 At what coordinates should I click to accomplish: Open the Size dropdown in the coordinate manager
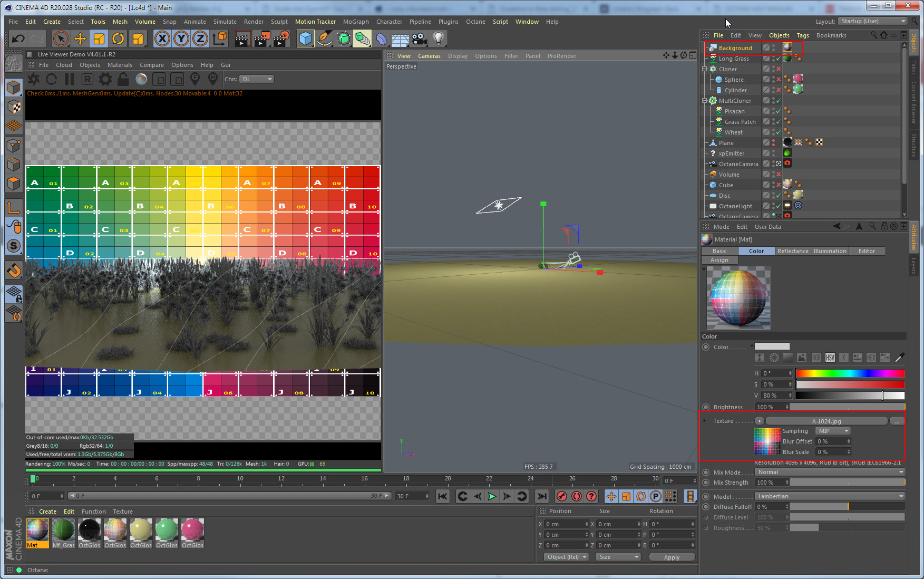[x=619, y=557]
